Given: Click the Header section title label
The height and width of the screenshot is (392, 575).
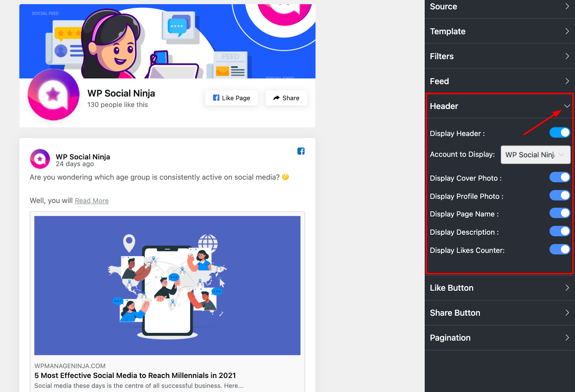Looking at the screenshot, I should (x=444, y=106).
